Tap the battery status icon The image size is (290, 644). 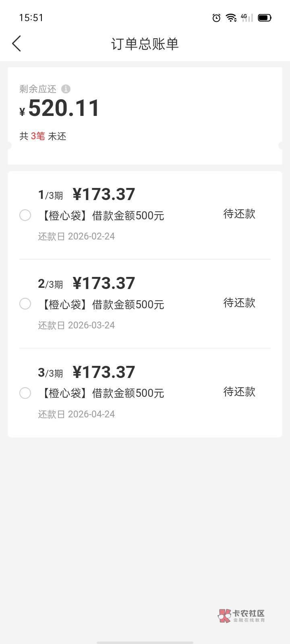[x=265, y=18]
